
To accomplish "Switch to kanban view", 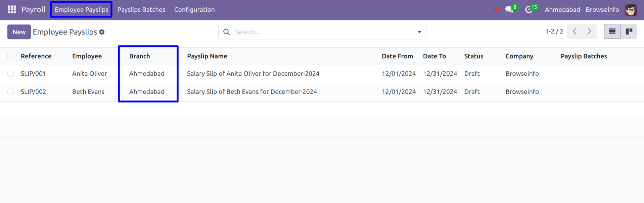I will point(629,31).
